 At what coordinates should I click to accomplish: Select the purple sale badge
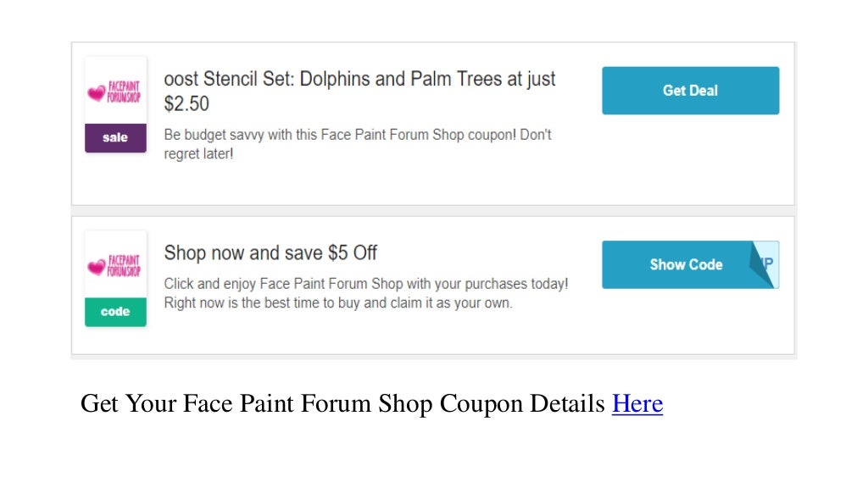115,138
